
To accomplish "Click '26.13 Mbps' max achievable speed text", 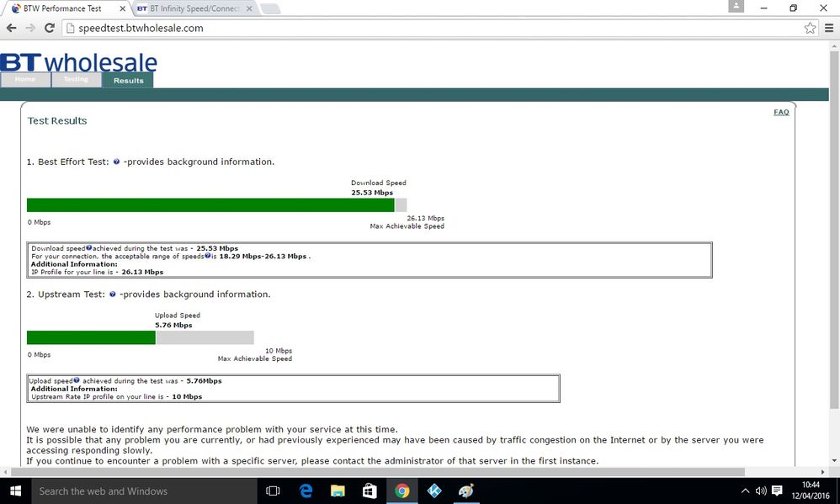I will click(425, 218).
